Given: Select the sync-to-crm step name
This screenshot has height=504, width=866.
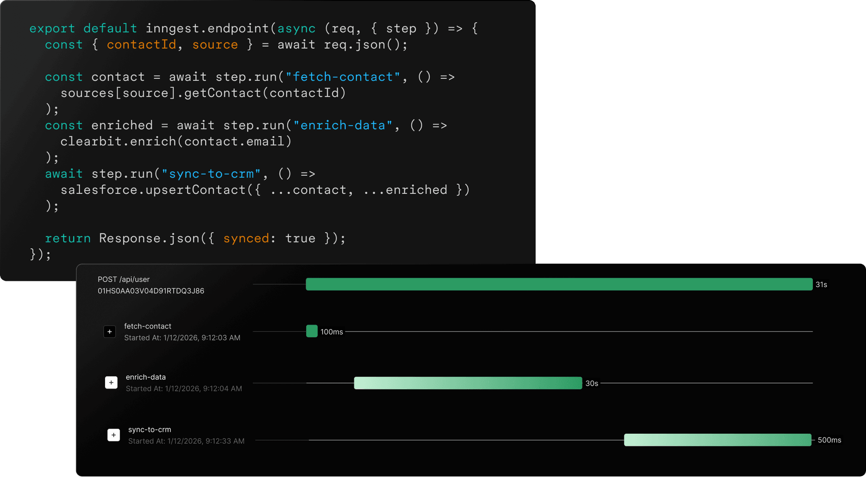Looking at the screenshot, I should (150, 429).
